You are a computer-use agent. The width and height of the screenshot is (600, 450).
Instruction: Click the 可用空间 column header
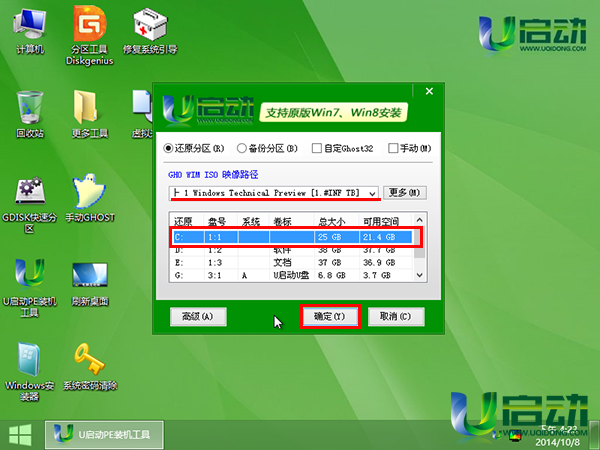tap(386, 221)
